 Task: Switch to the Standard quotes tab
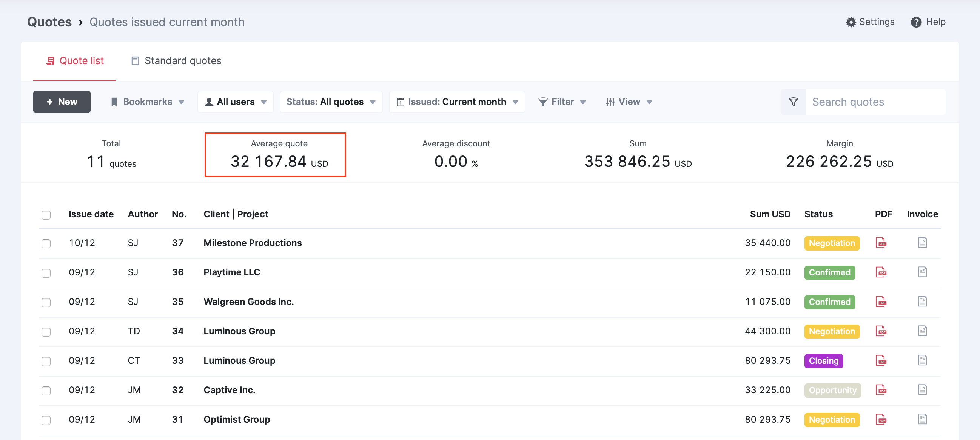pos(176,61)
